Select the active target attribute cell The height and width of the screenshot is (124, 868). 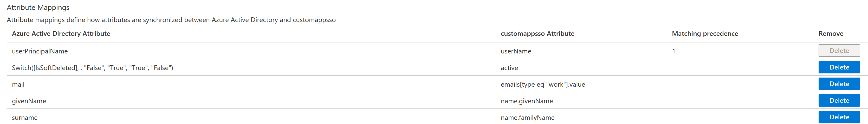pyautogui.click(x=509, y=68)
